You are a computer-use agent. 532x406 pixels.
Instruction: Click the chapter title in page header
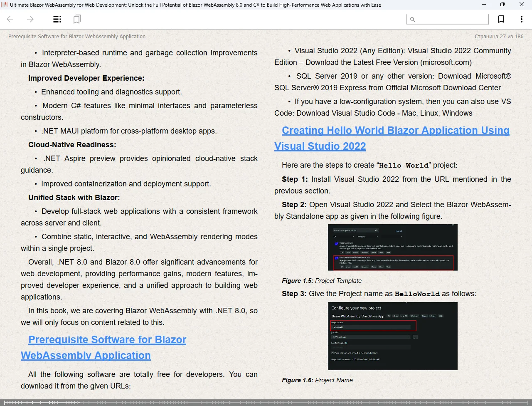77,37
